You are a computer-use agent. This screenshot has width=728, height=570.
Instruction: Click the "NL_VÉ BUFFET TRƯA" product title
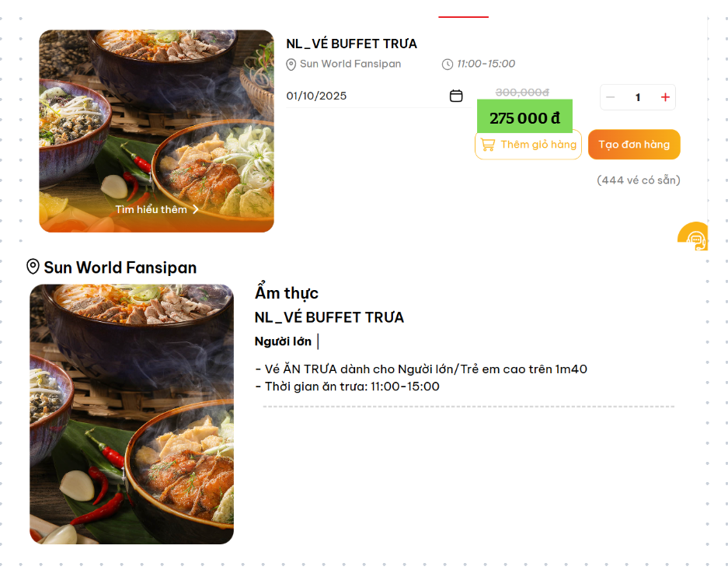click(351, 44)
